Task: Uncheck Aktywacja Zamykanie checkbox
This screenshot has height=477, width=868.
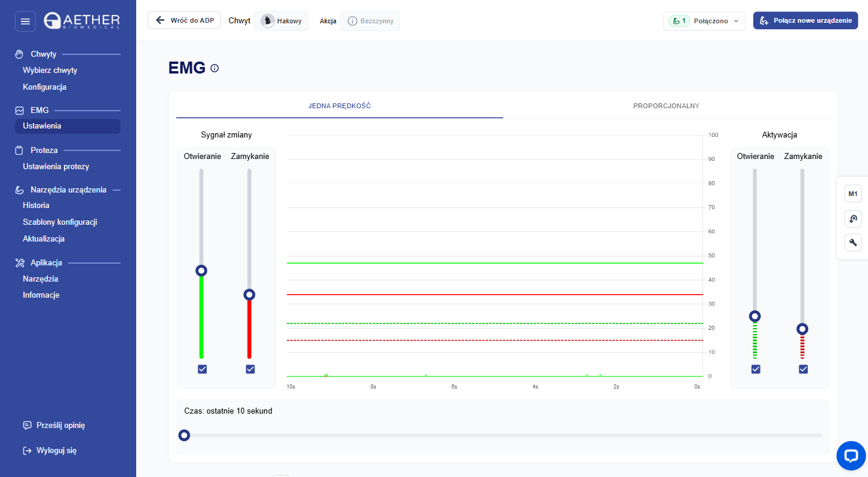Action: (803, 369)
